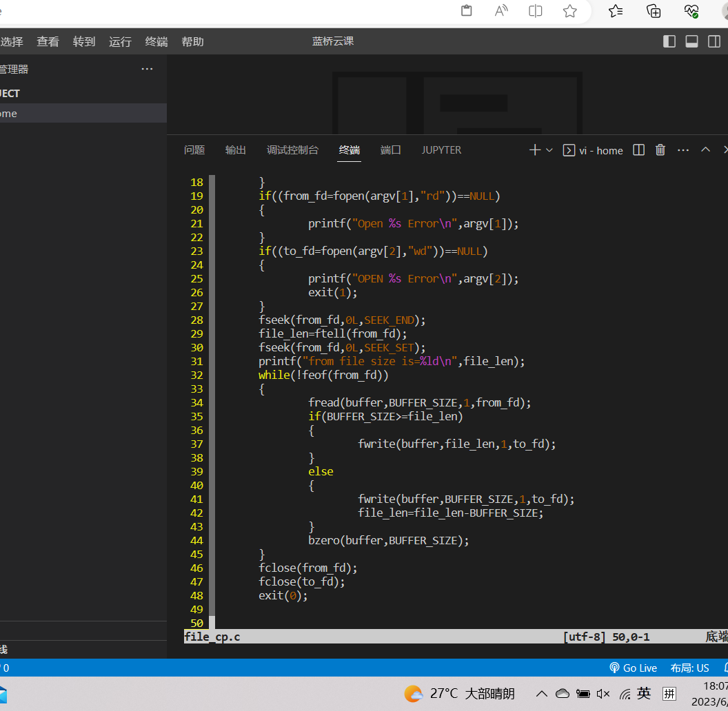Show hidden system tray icons chevron
The image size is (728, 711).
[x=541, y=694]
